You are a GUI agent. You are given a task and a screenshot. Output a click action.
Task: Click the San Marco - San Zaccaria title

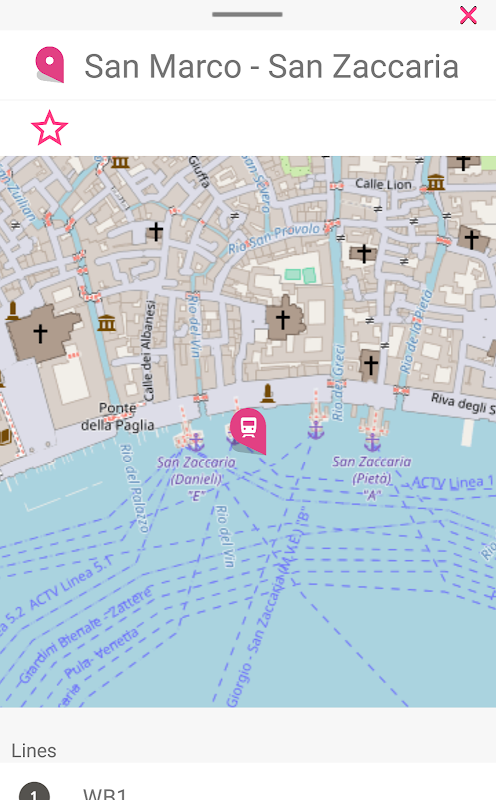[271, 66]
